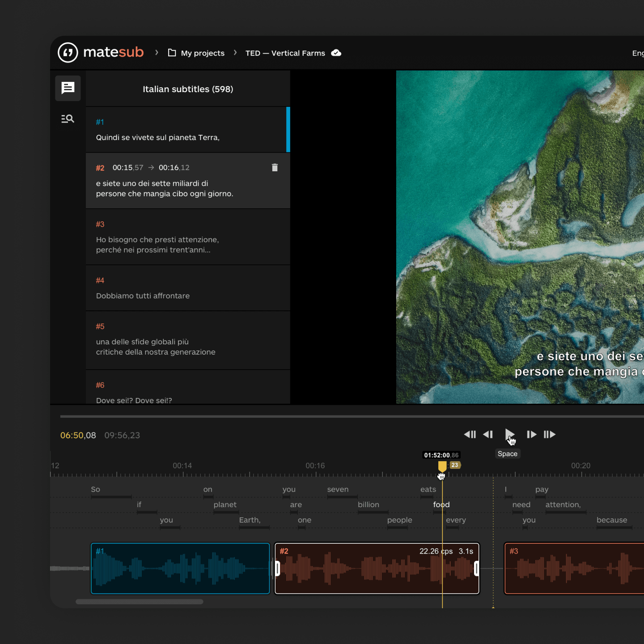Jump to next subtitle with skip icon
The image size is (644, 644).
(550, 434)
